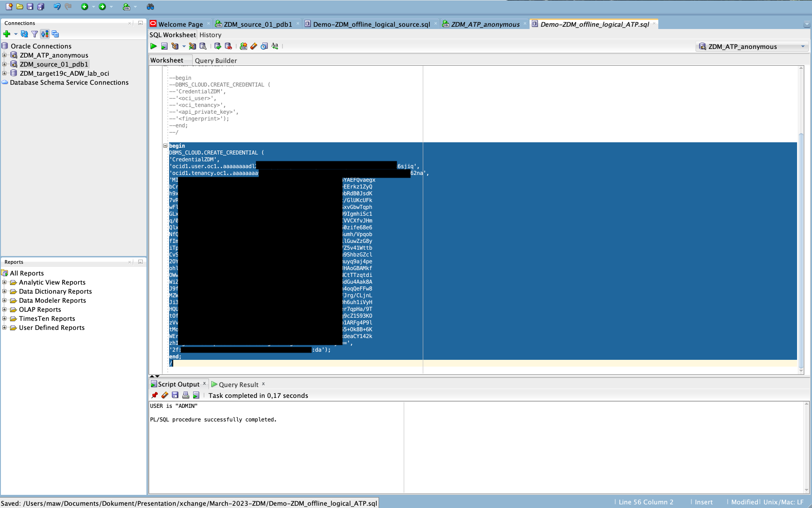Click the filter funnel icon in Connections
812x508 pixels.
click(x=34, y=34)
